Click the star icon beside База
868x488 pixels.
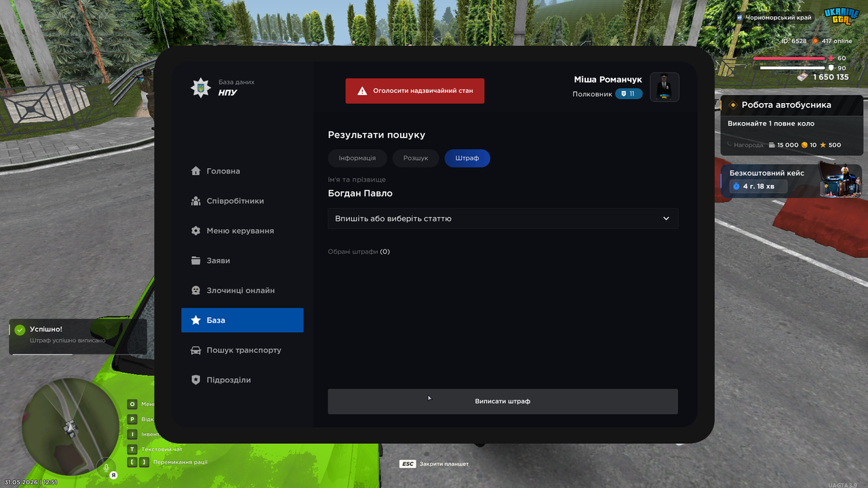tap(196, 320)
